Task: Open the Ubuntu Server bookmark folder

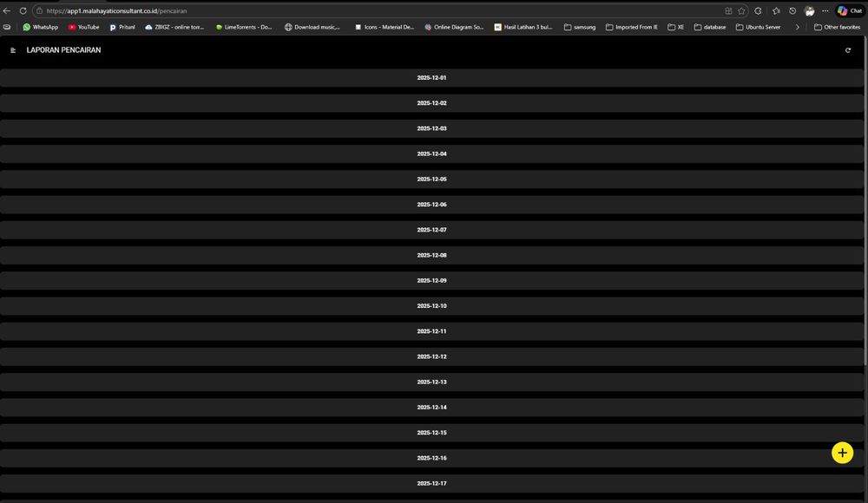Action: (757, 27)
